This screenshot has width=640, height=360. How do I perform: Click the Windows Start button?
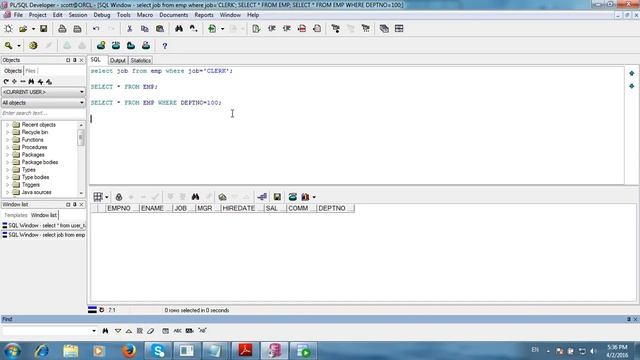(x=13, y=351)
